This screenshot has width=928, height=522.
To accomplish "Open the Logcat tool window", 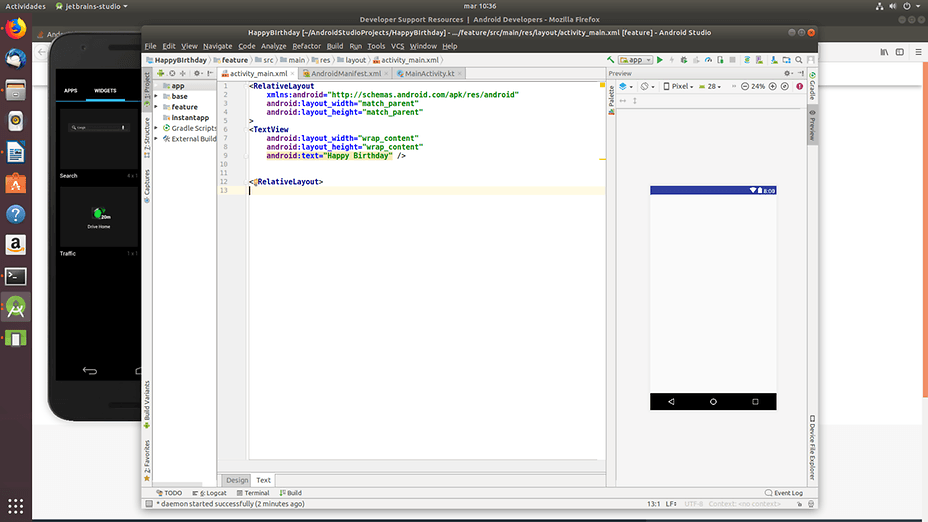I will 210,492.
